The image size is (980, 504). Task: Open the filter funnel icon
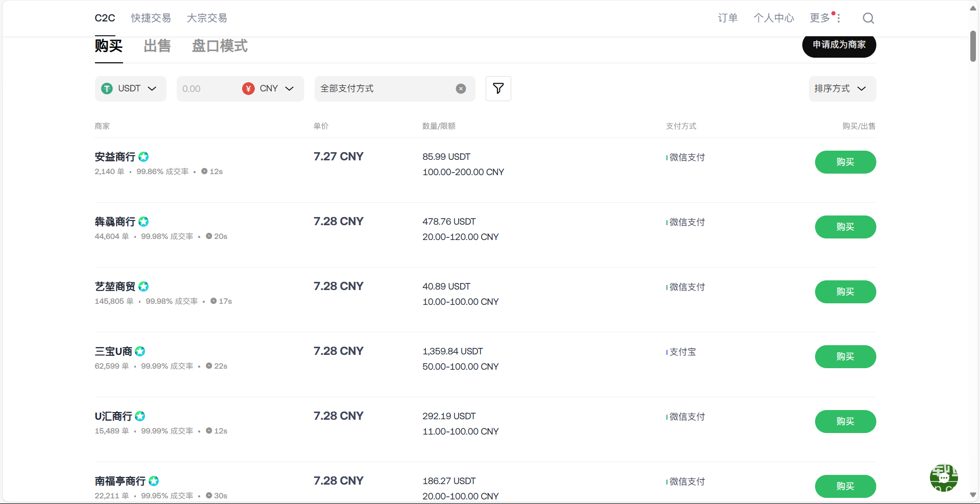pos(498,88)
